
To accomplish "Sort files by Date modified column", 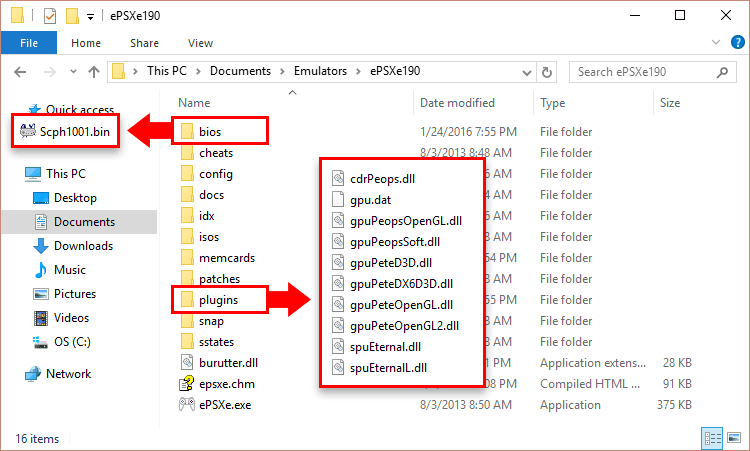I will pos(458,103).
